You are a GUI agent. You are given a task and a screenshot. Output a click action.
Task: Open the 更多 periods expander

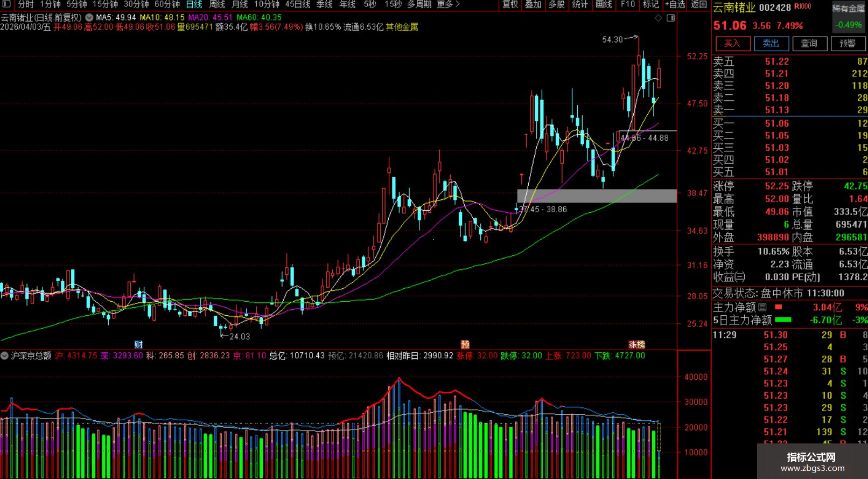(448, 4)
